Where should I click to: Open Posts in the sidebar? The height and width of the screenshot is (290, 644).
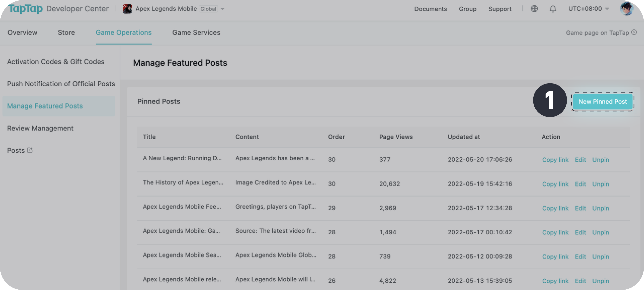[16, 150]
